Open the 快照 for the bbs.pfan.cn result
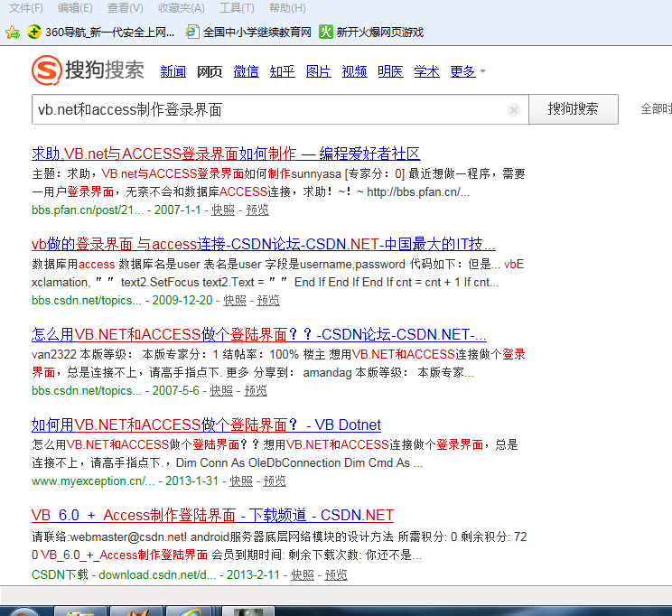The width and height of the screenshot is (672, 616). pos(223,210)
